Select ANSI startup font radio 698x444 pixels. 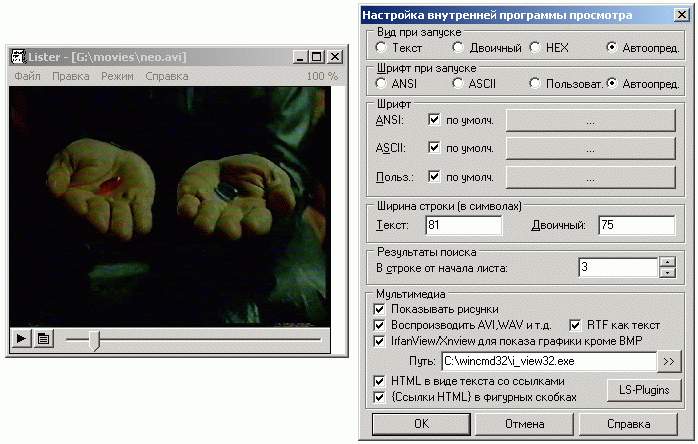[x=381, y=83]
